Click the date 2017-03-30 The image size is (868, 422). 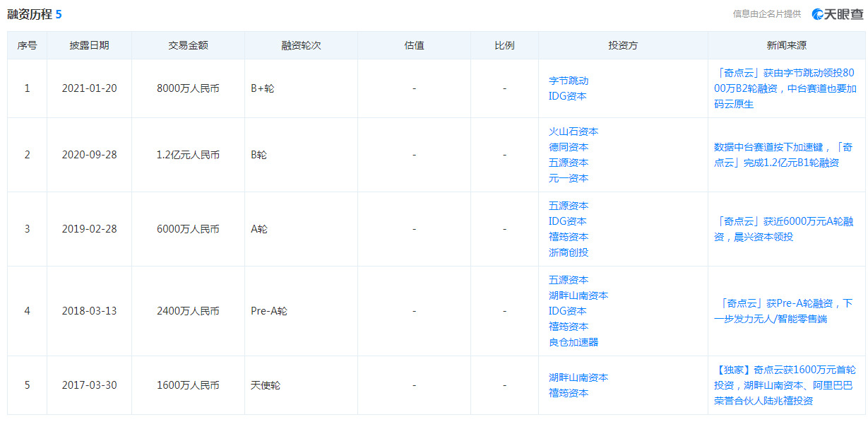coord(90,385)
